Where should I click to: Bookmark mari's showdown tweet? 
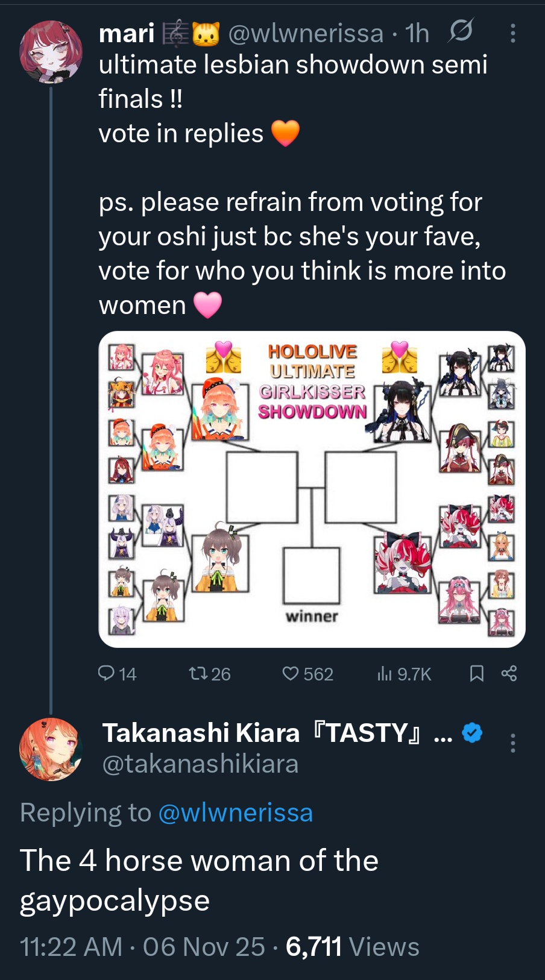476,673
